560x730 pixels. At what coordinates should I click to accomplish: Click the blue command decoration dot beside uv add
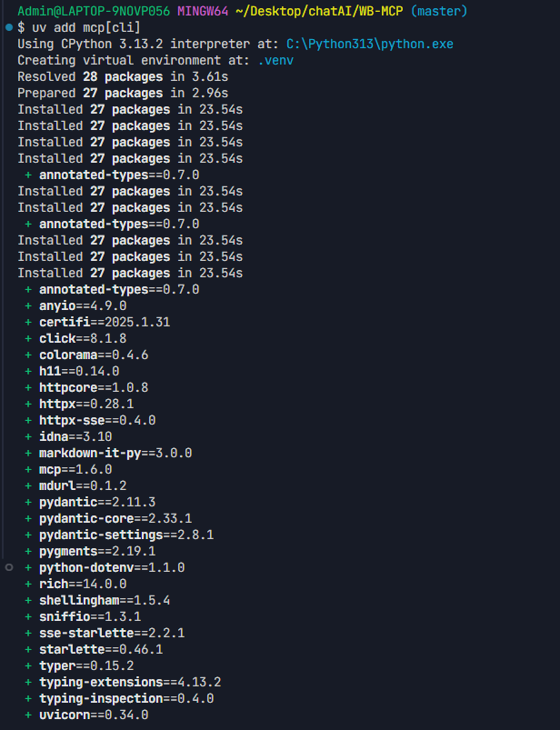click(9, 28)
